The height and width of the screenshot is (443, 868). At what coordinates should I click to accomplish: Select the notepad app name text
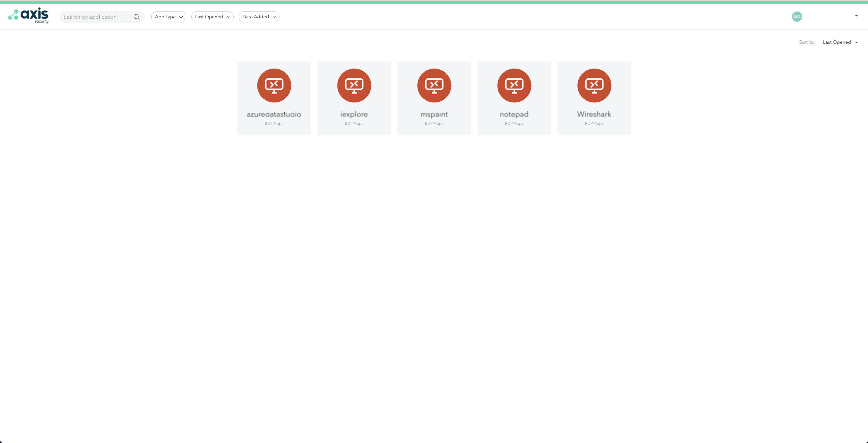click(x=514, y=114)
